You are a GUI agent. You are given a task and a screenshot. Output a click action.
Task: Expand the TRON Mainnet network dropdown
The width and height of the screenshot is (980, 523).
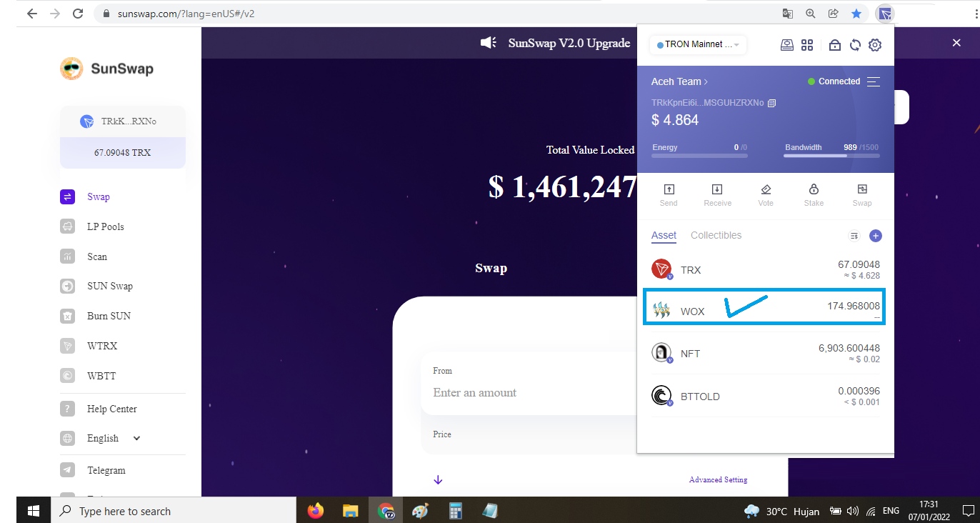pos(698,45)
